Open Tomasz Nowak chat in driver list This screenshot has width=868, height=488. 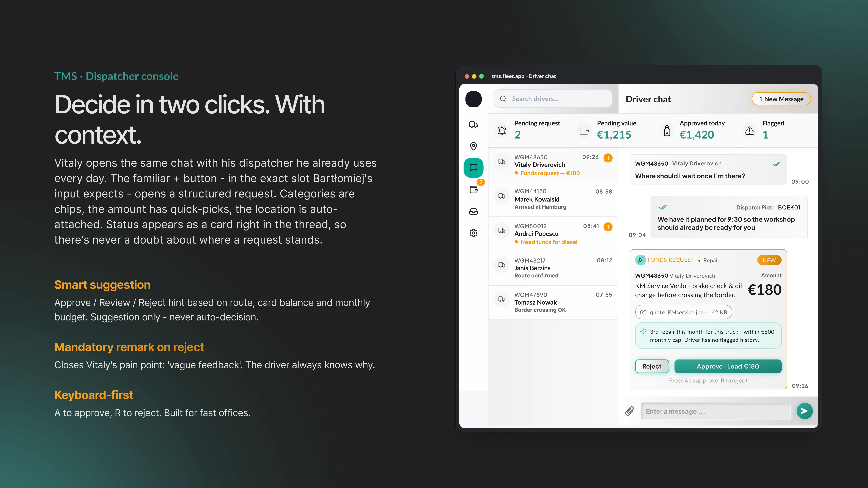(553, 302)
